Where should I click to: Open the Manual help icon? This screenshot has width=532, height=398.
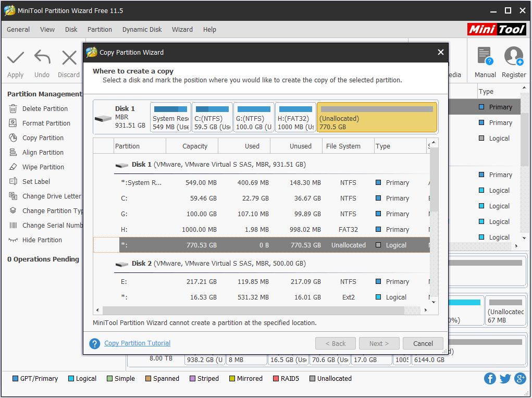(x=485, y=56)
